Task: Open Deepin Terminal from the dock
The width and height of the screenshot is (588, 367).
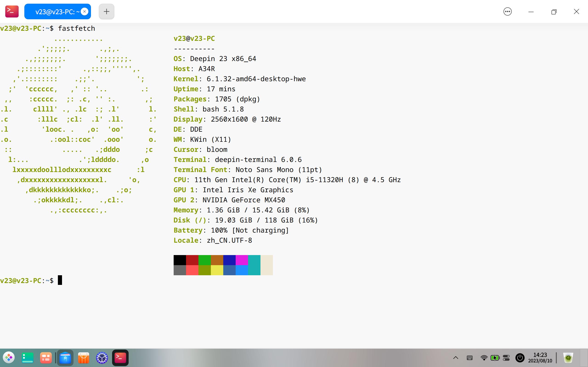Action: [121, 358]
